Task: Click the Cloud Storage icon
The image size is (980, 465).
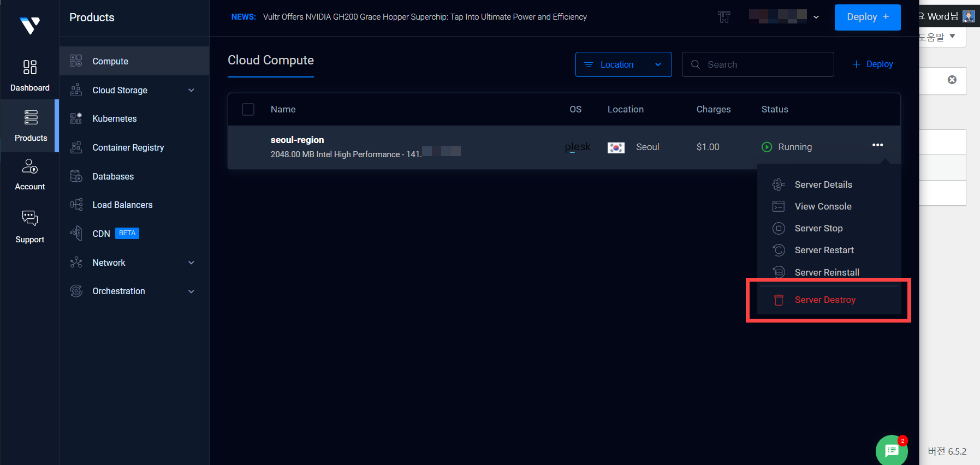Action: 76,90
